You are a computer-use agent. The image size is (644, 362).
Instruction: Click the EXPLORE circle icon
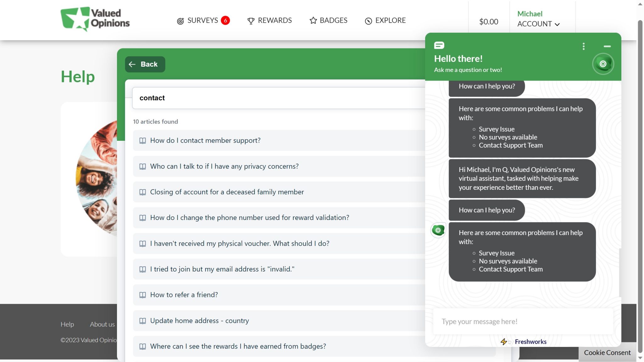coord(368,20)
